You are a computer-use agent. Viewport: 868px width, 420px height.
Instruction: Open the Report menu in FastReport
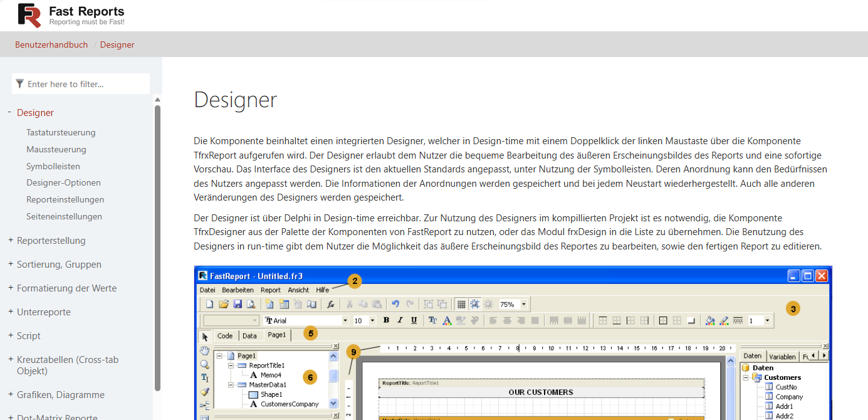271,290
